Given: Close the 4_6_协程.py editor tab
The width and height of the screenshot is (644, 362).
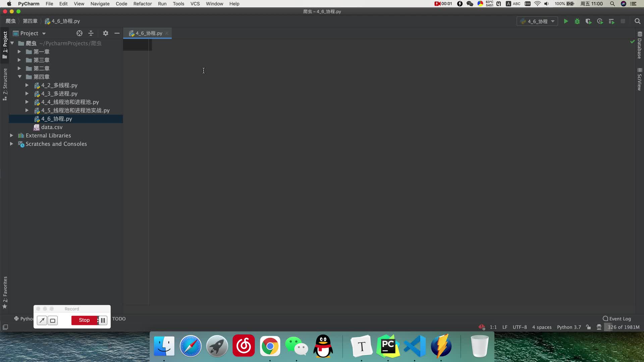Looking at the screenshot, I should [167, 33].
